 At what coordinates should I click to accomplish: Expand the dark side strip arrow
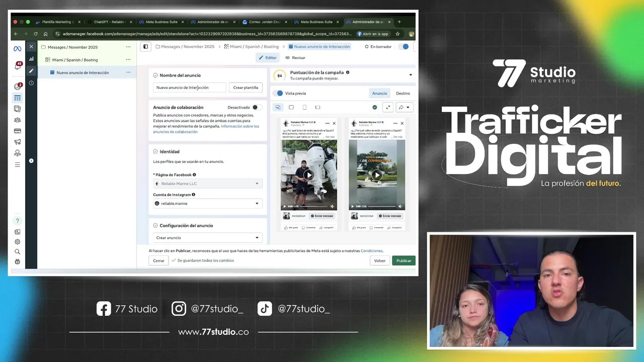(31, 161)
